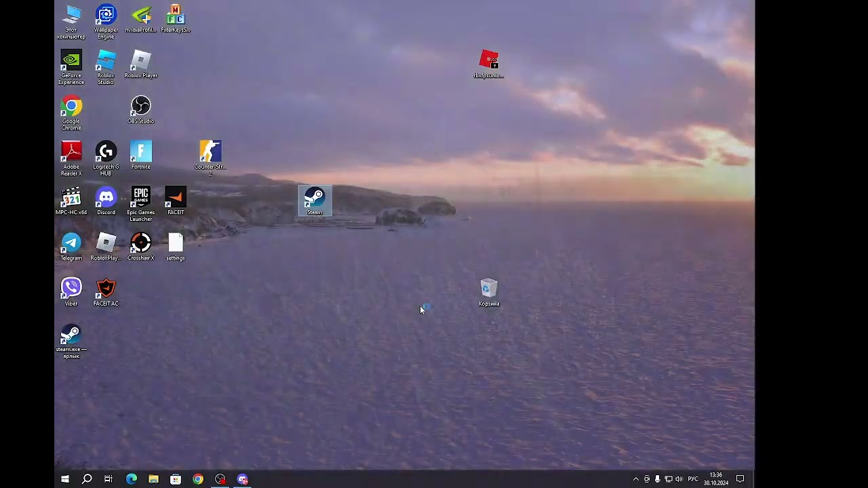
Task: Select the FilterKeysSetter desktop icon
Action: coord(176,19)
